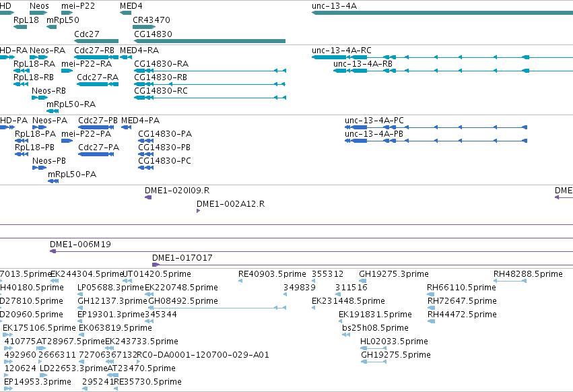Screen dimensions: 573x392
Task: Click the Neos-PB protein label
Action: (49, 161)
